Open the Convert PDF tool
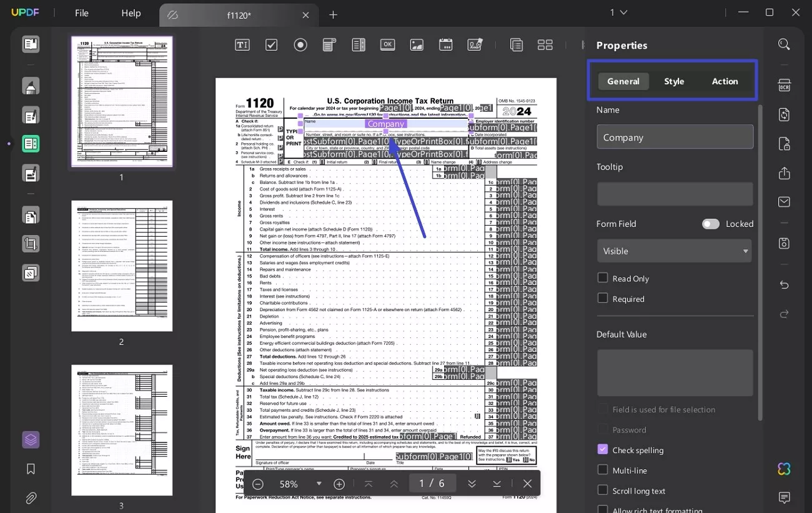This screenshot has width=812, height=513. tap(785, 115)
